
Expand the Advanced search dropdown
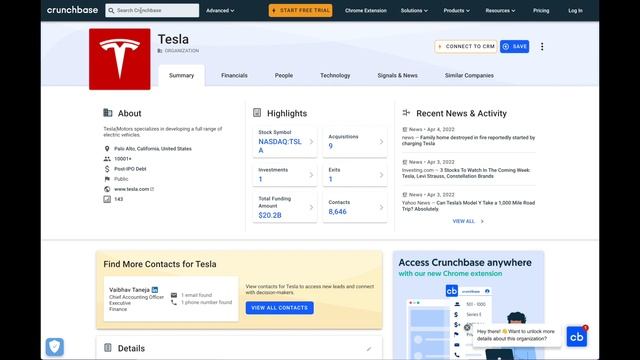220,11
